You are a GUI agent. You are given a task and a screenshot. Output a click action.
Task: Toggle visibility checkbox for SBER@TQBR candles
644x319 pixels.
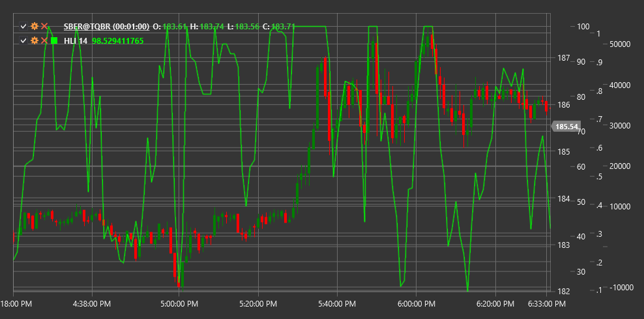[23, 27]
